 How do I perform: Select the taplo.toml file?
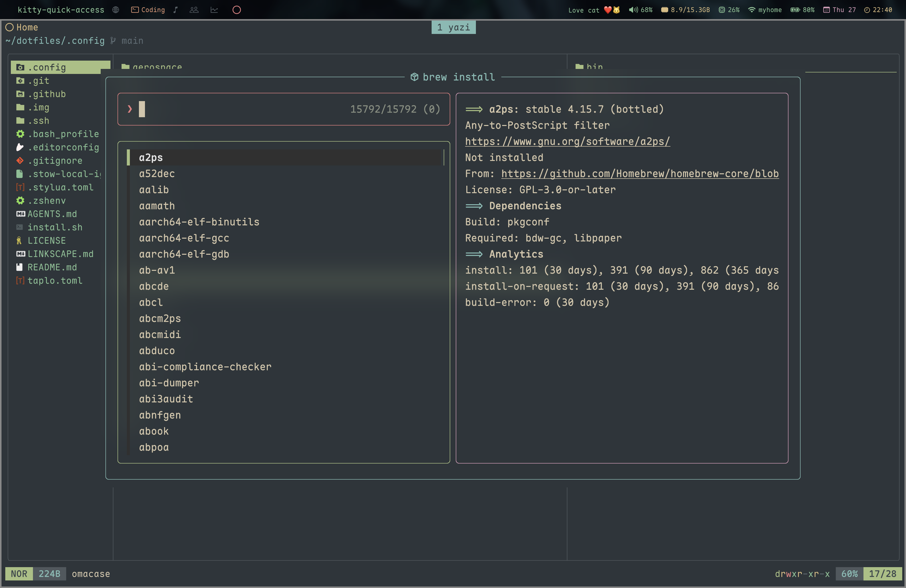tap(49, 280)
